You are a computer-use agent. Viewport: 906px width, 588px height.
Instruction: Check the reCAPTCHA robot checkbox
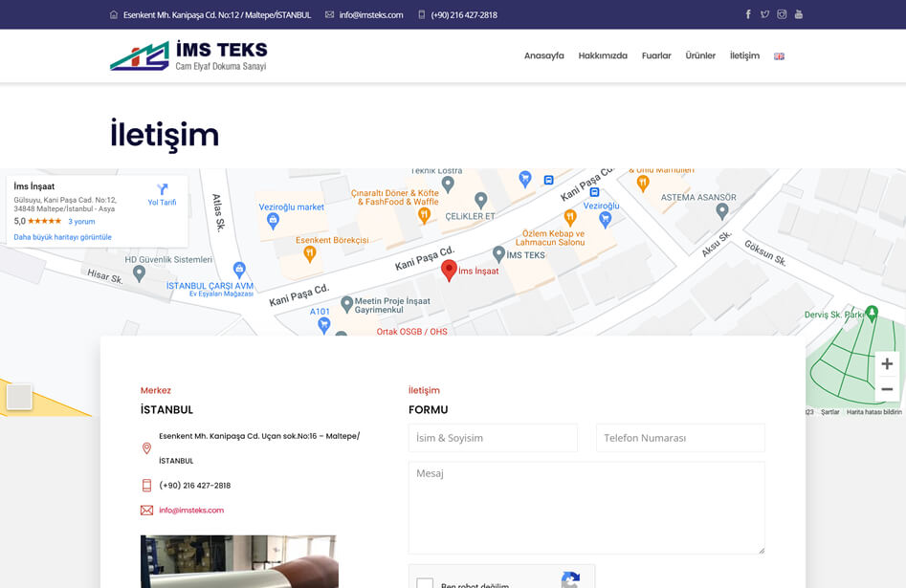(x=425, y=583)
